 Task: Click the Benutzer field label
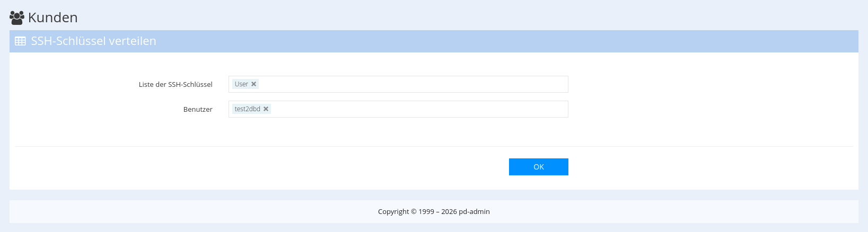click(198, 110)
